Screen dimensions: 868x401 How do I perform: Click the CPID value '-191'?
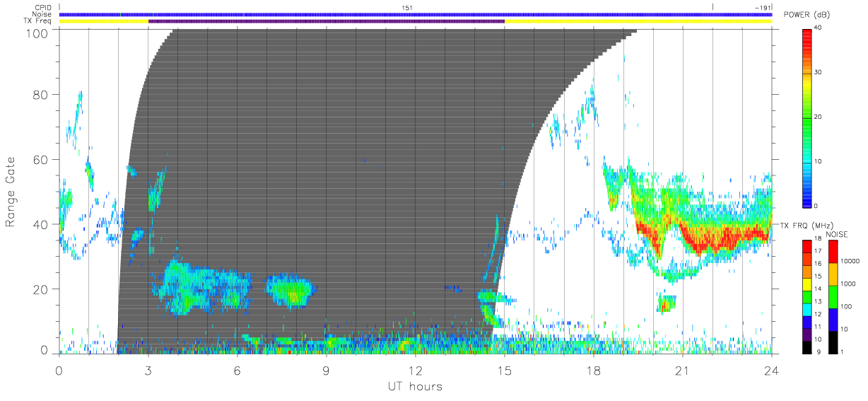763,8
